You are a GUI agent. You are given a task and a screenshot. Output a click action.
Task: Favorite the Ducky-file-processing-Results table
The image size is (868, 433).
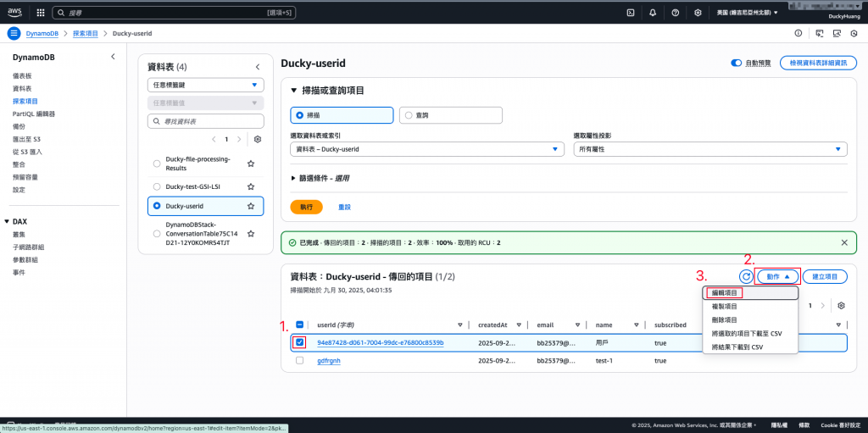click(251, 164)
